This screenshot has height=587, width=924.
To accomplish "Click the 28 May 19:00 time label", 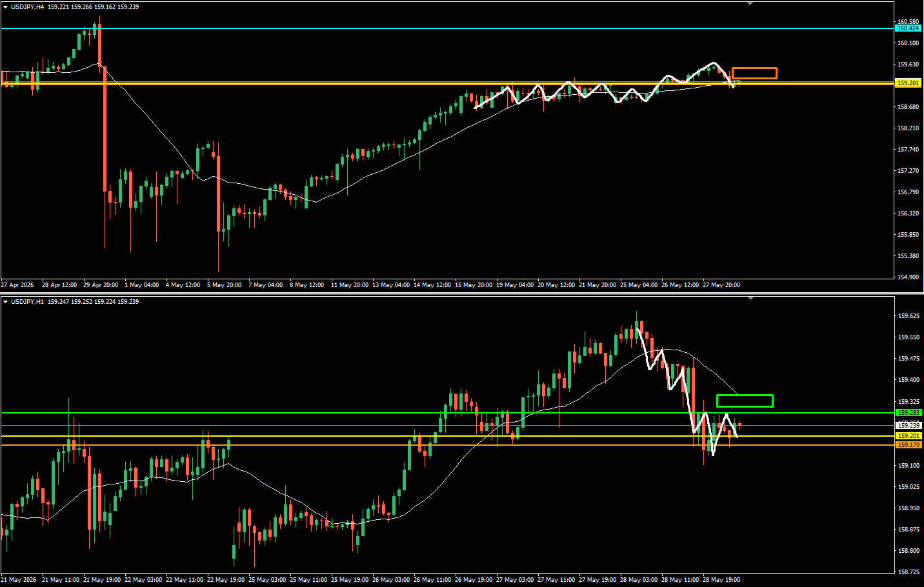I will (x=721, y=580).
